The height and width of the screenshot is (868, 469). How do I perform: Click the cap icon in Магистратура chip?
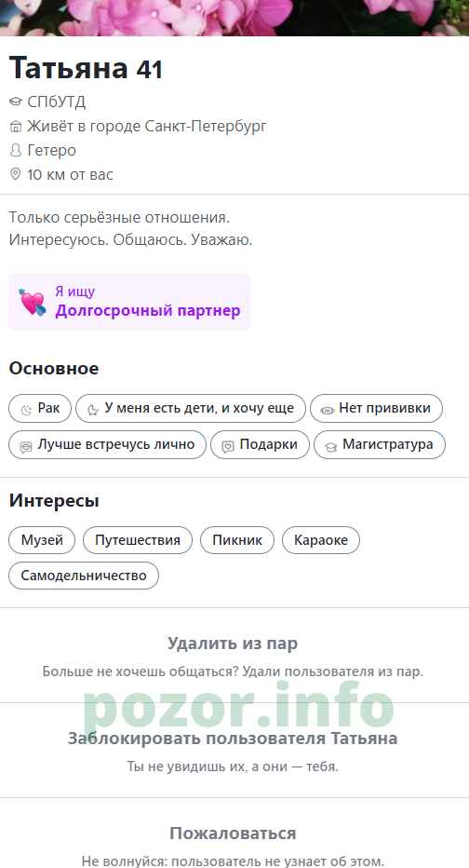[330, 447]
